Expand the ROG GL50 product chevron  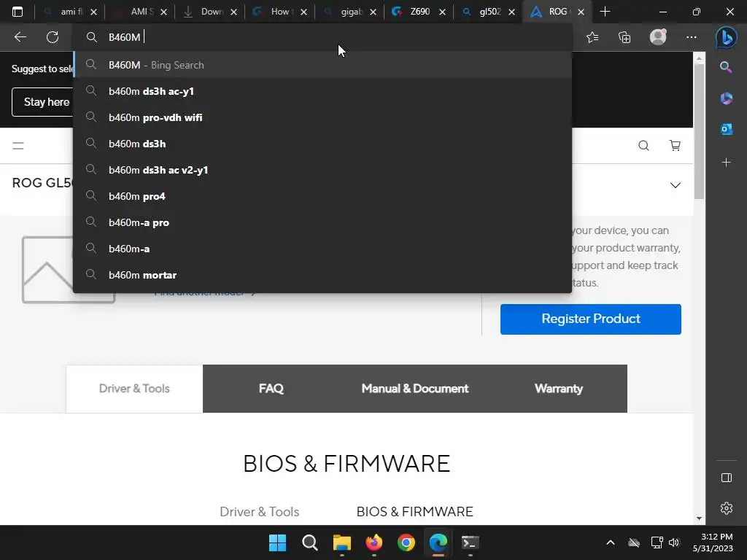[675, 185]
